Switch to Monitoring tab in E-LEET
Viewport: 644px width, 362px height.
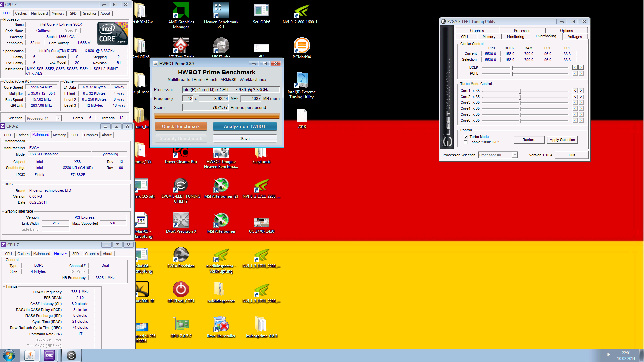tap(515, 37)
